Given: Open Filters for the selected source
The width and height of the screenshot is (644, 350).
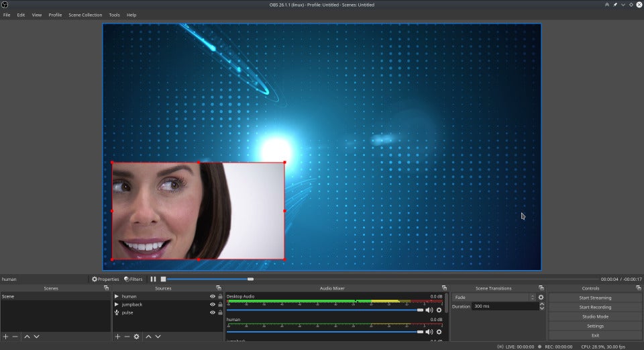Looking at the screenshot, I should coord(133,279).
